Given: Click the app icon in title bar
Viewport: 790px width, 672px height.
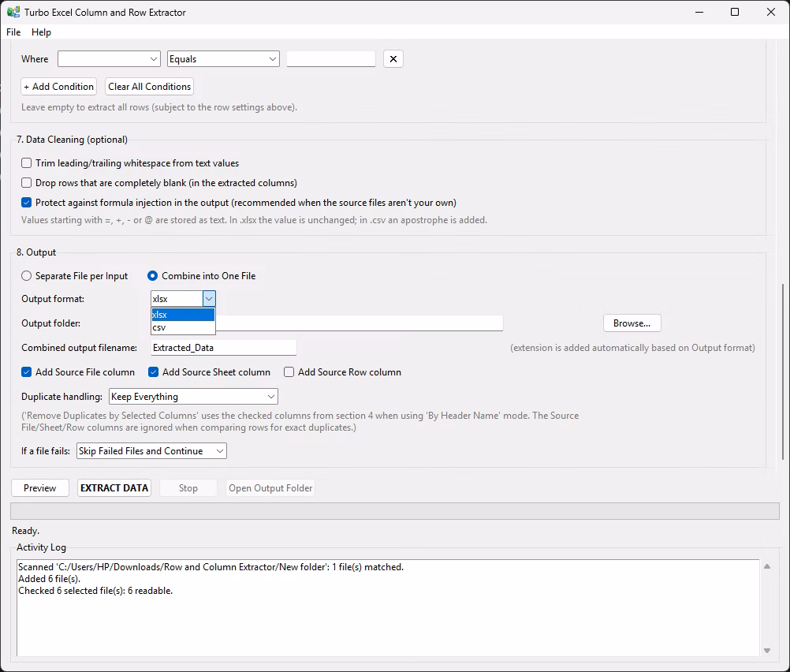Looking at the screenshot, I should coord(13,12).
